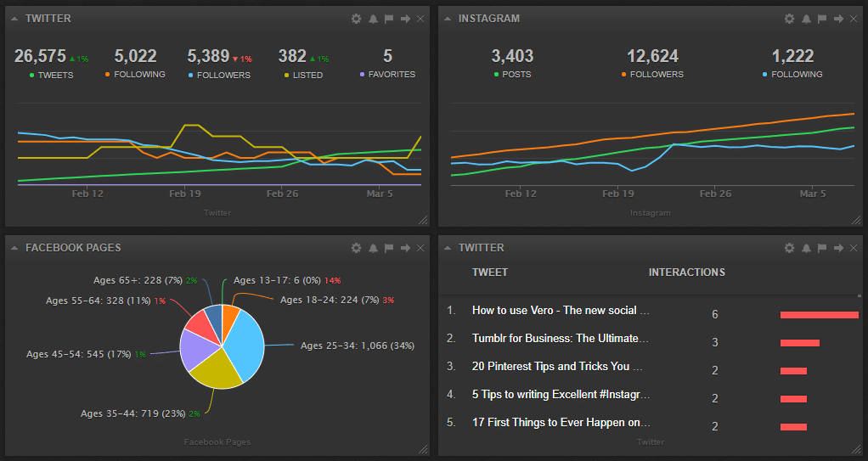The image size is (868, 461).
Task: Open settings gear in Facebook Pages widget
Action: (x=357, y=248)
